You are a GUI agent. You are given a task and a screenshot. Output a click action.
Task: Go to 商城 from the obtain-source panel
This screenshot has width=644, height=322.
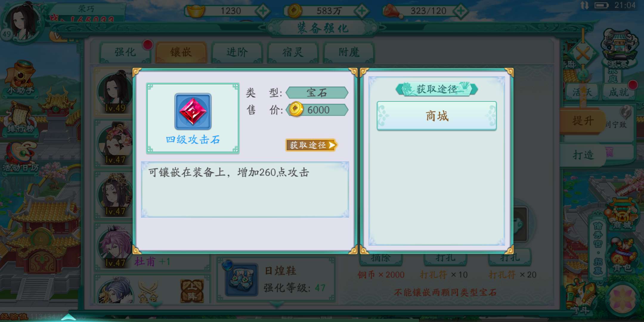(437, 116)
